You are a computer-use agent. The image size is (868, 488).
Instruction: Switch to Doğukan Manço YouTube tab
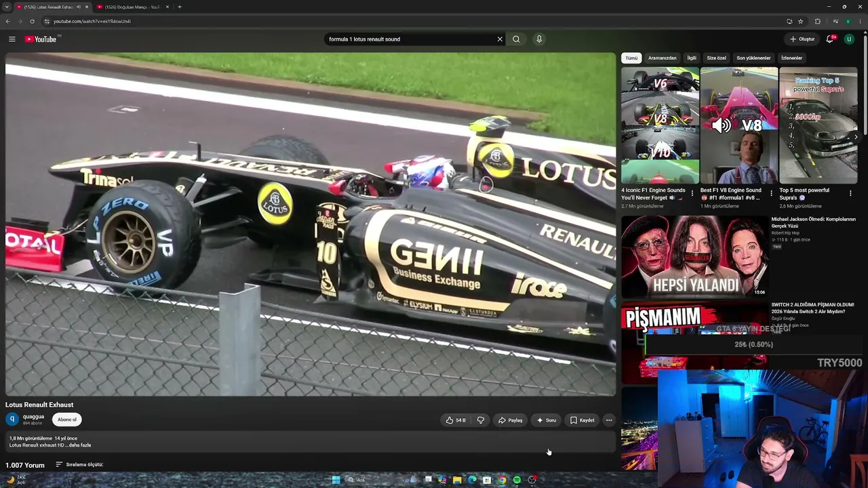[x=133, y=7]
